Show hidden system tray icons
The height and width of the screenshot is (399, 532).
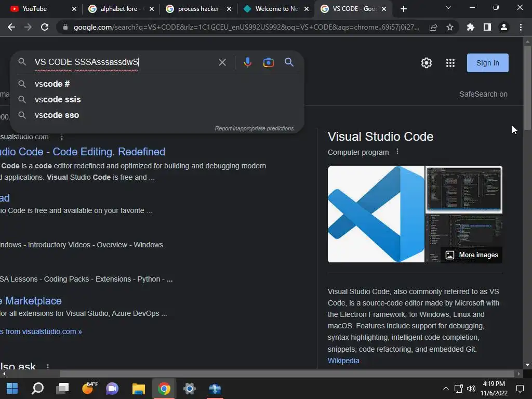coord(446,389)
